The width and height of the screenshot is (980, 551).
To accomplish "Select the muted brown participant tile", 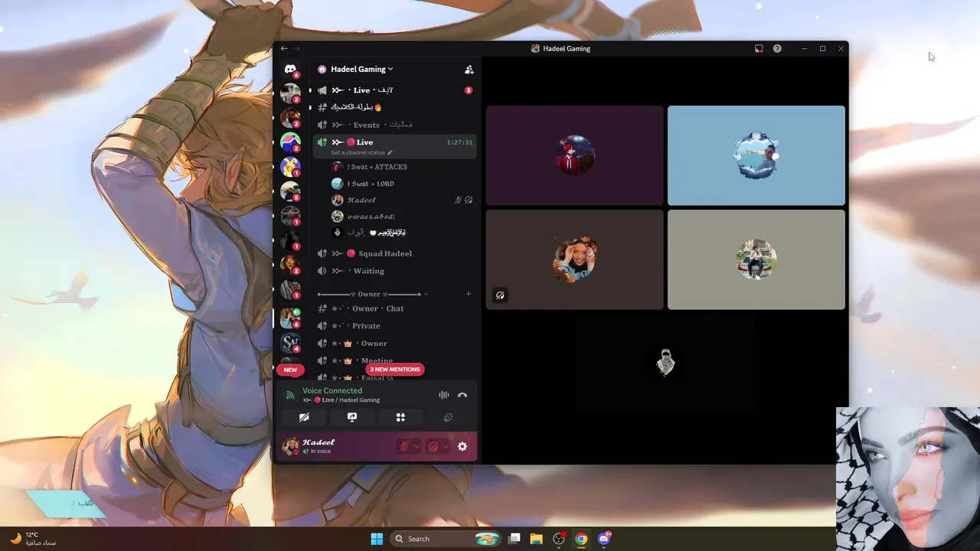I will (574, 259).
